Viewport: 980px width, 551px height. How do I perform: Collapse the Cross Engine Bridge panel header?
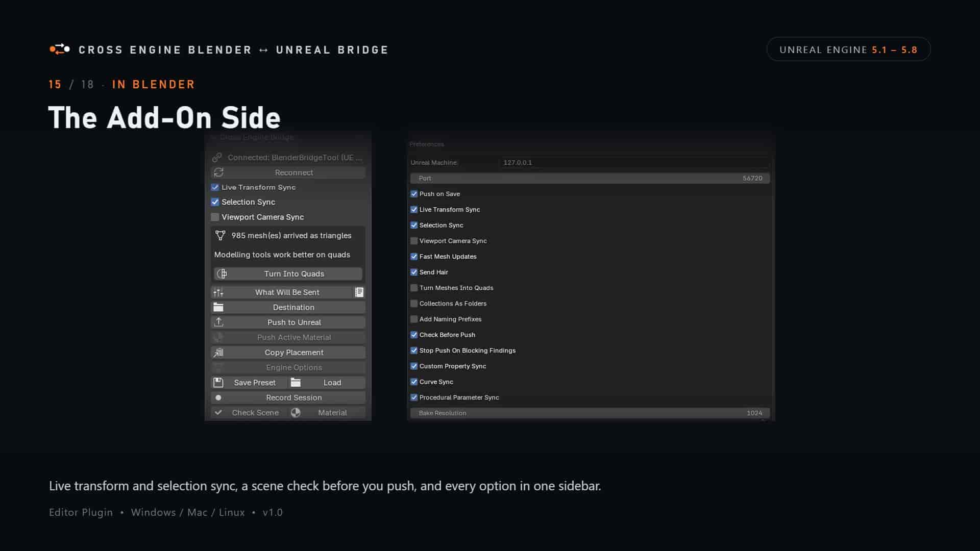(288, 137)
